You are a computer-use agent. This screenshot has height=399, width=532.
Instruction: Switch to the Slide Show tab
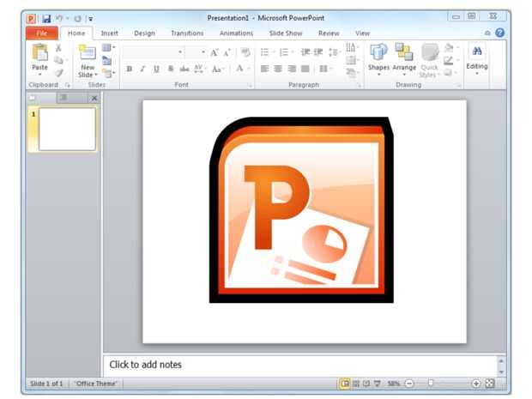(286, 33)
